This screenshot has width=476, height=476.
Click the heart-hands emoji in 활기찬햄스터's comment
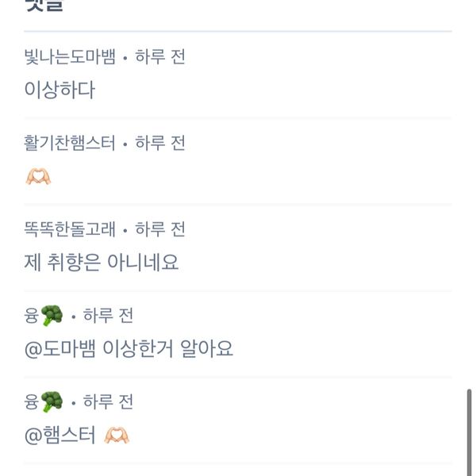[x=38, y=176]
